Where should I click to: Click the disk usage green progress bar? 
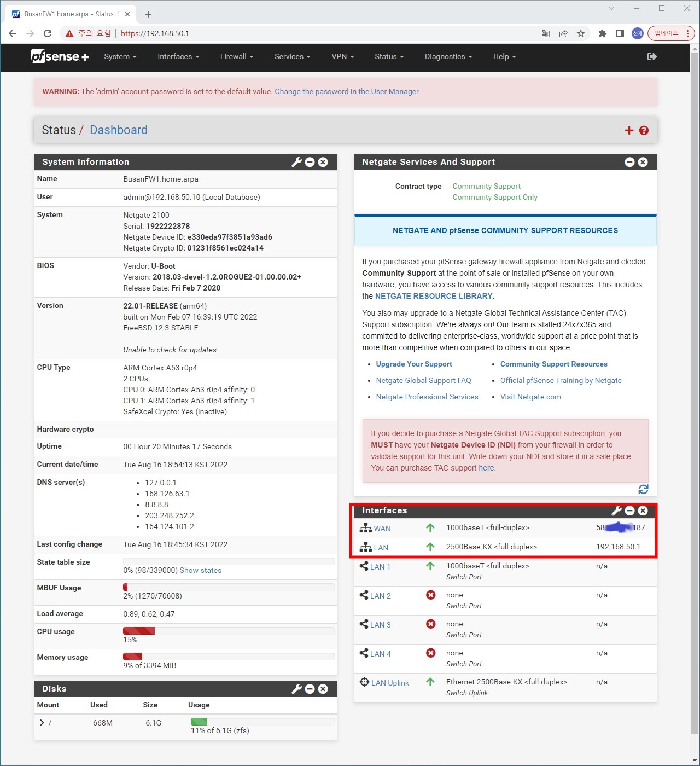pyautogui.click(x=199, y=722)
